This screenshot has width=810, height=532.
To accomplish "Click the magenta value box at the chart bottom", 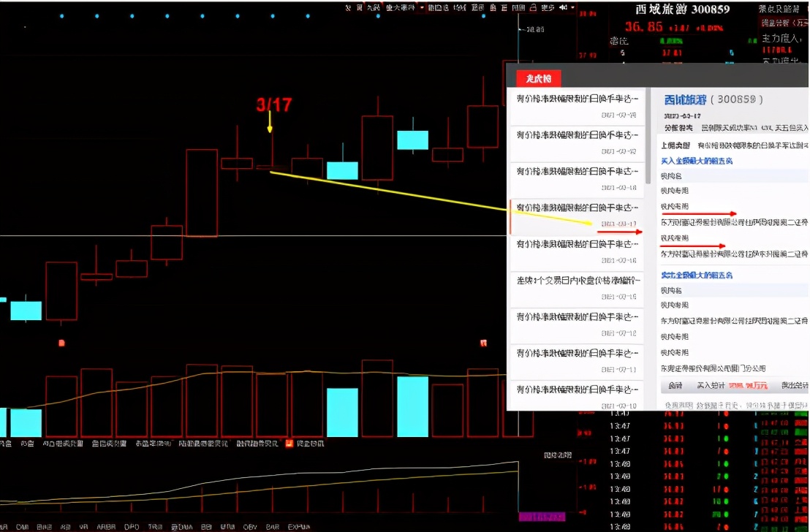I will click(542, 517).
